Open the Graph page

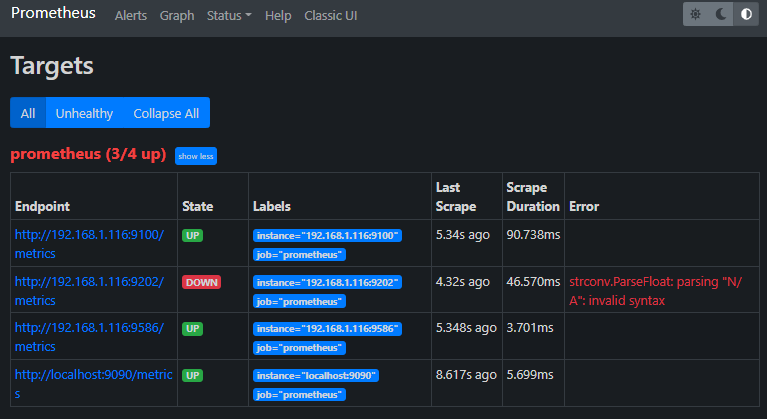(177, 16)
